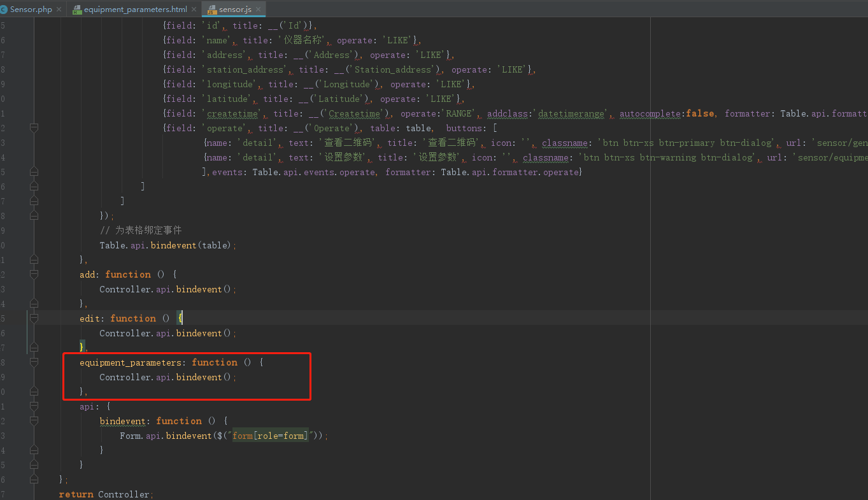868x500 pixels.
Task: Click 'btn btn-xs btn-primary btn-dialog' classname string
Action: 687,143
